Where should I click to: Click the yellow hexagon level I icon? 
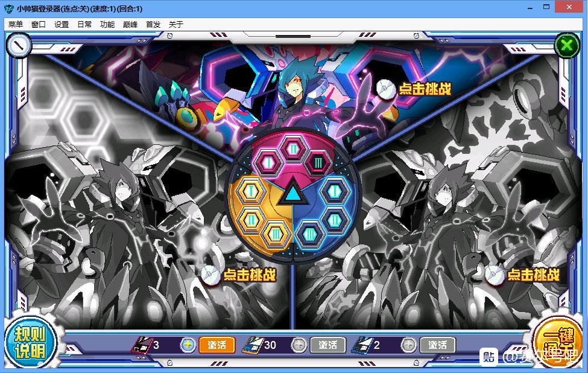[250, 191]
